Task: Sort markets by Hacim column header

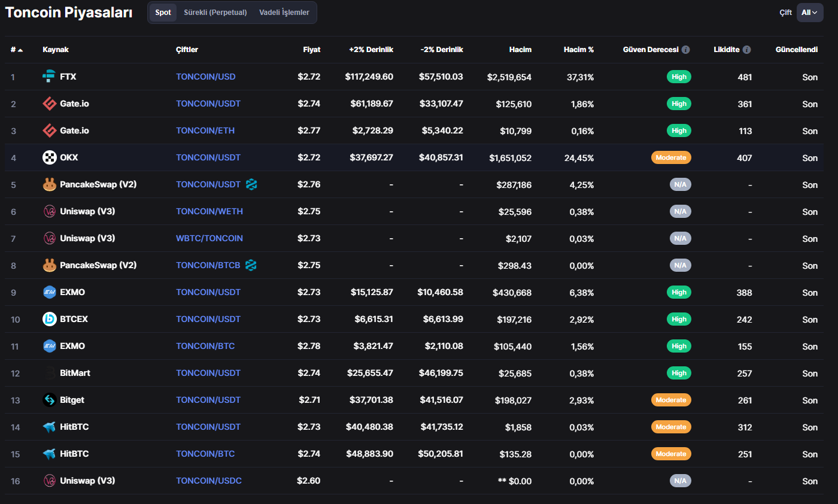Action: (520, 50)
